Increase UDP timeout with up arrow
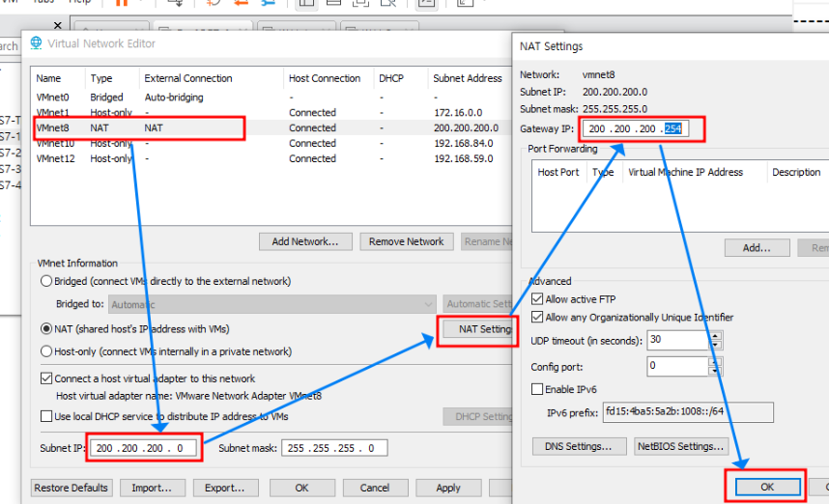Viewport: 829px width, 504px height. 715,335
